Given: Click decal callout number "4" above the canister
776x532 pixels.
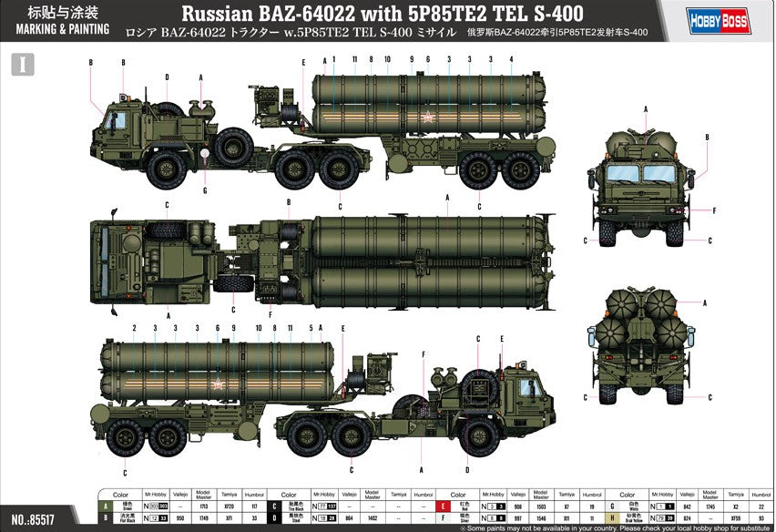Looking at the screenshot, I should [511, 59].
